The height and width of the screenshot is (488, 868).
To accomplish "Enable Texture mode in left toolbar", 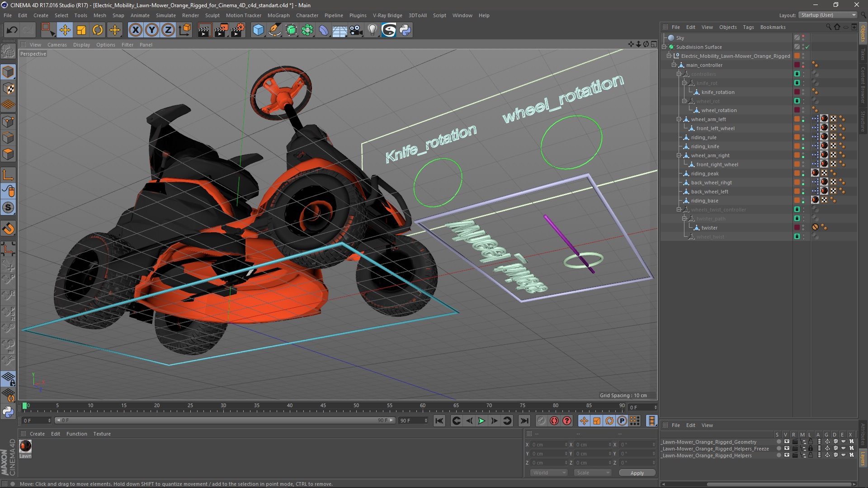I will pyautogui.click(x=8, y=89).
